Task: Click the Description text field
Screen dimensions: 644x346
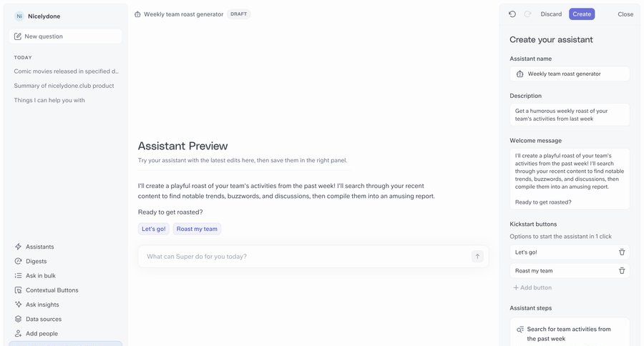Action: (570, 114)
